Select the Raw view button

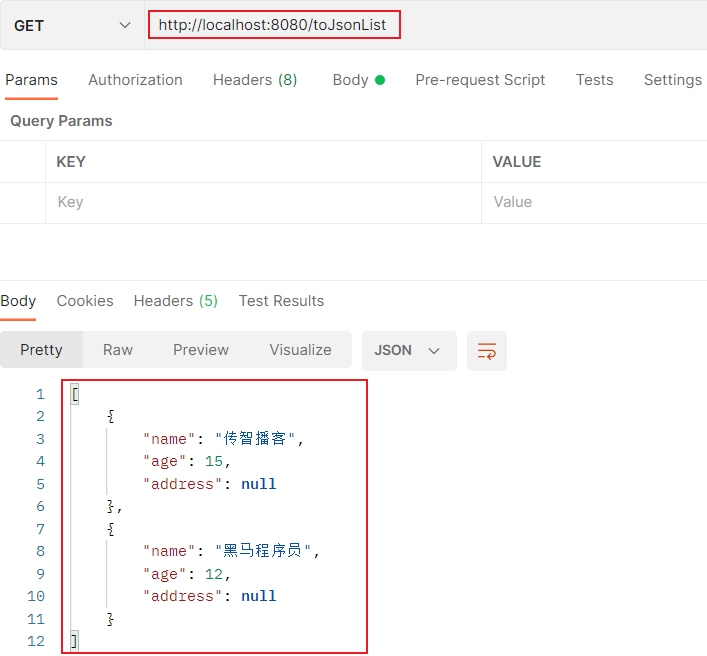coord(118,350)
